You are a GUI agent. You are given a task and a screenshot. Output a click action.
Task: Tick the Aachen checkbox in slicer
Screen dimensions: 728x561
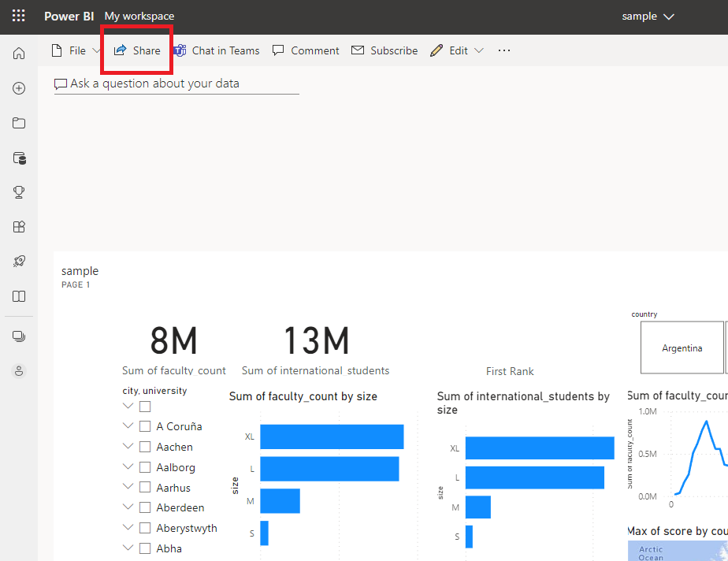click(x=145, y=447)
